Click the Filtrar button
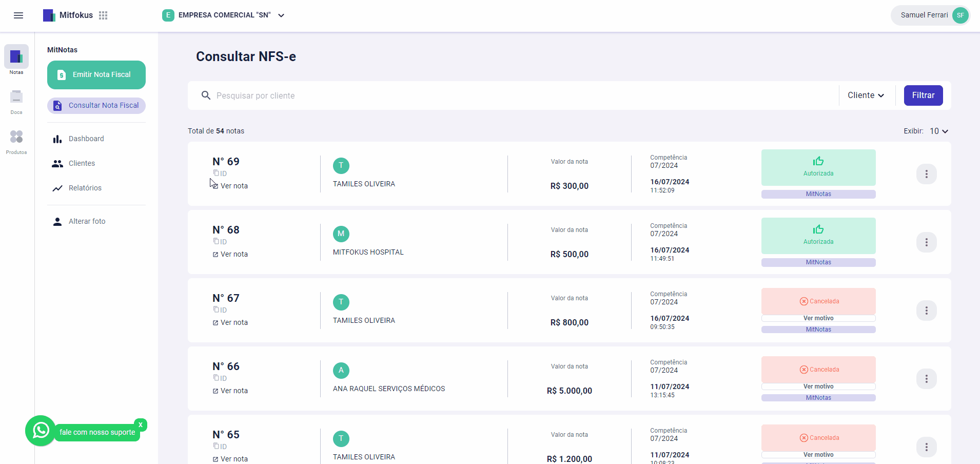Screen dimensions: 980x464 [923, 95]
